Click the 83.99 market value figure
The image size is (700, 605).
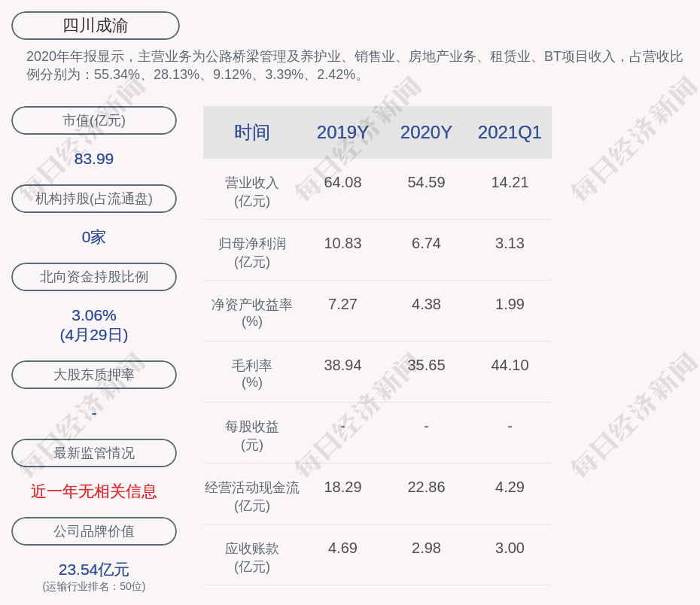point(94,159)
